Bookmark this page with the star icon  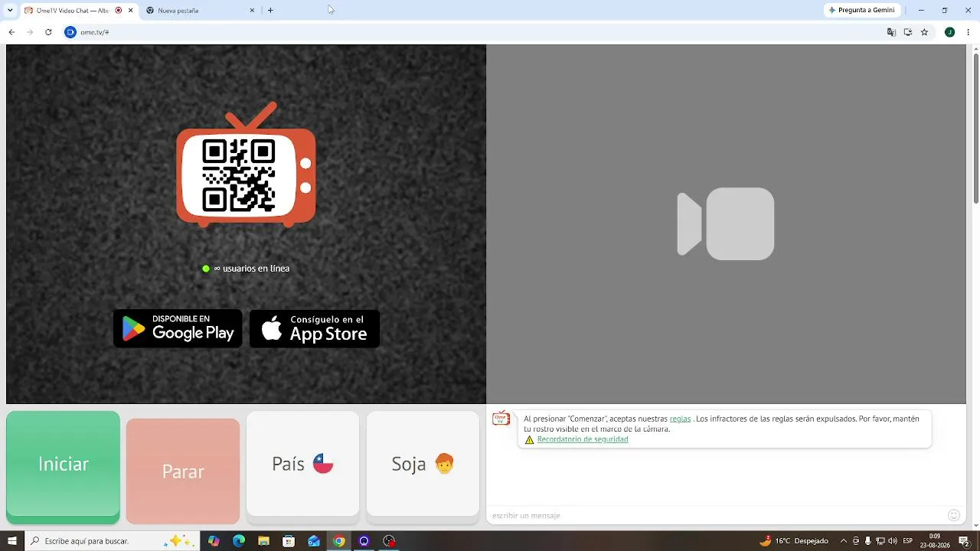click(x=924, y=32)
